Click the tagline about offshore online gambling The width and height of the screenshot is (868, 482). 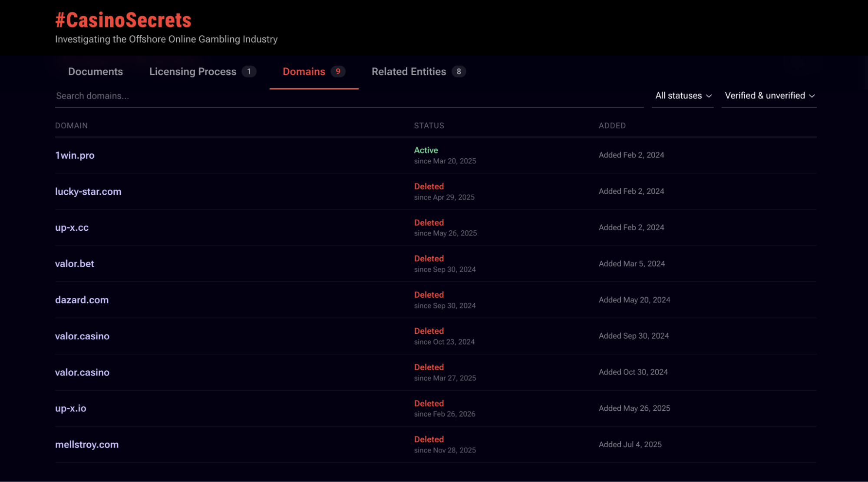[x=166, y=39]
